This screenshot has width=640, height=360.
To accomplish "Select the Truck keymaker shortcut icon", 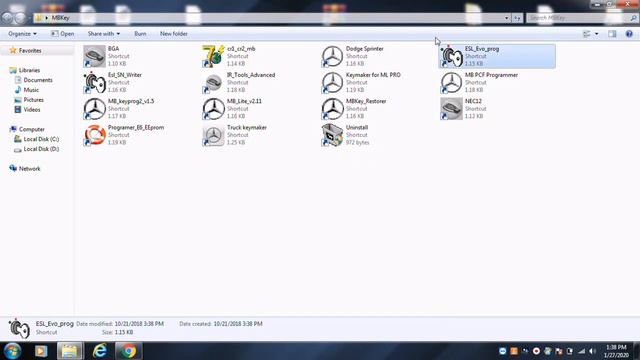I will coord(213,135).
